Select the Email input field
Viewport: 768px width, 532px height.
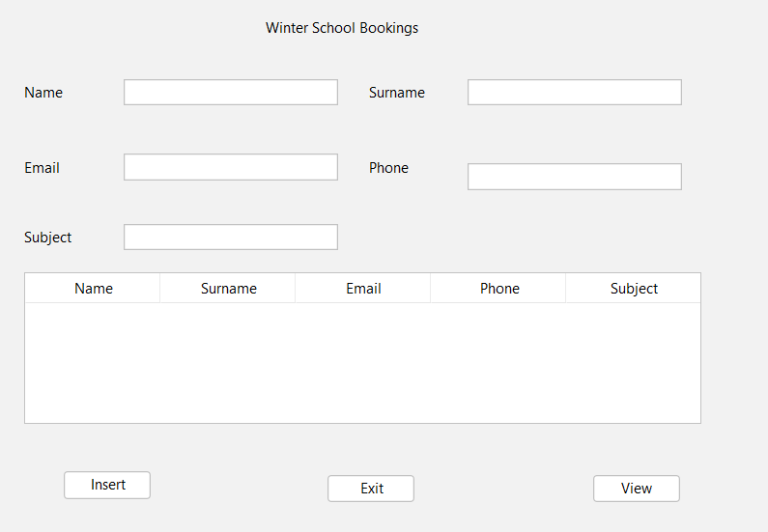230,167
